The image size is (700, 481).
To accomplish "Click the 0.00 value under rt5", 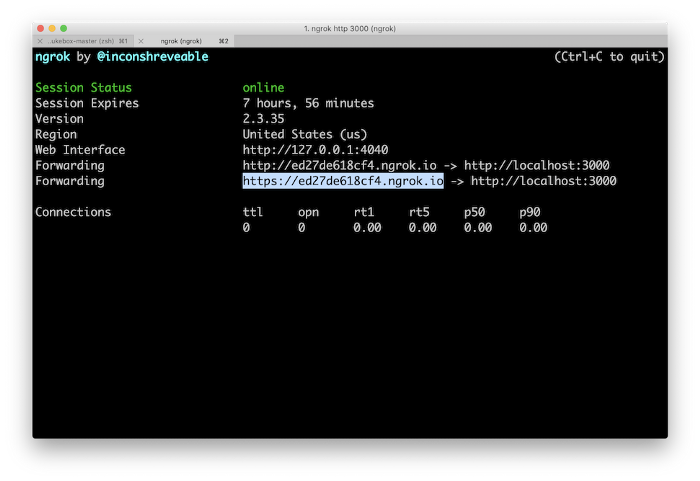I will click(423, 228).
